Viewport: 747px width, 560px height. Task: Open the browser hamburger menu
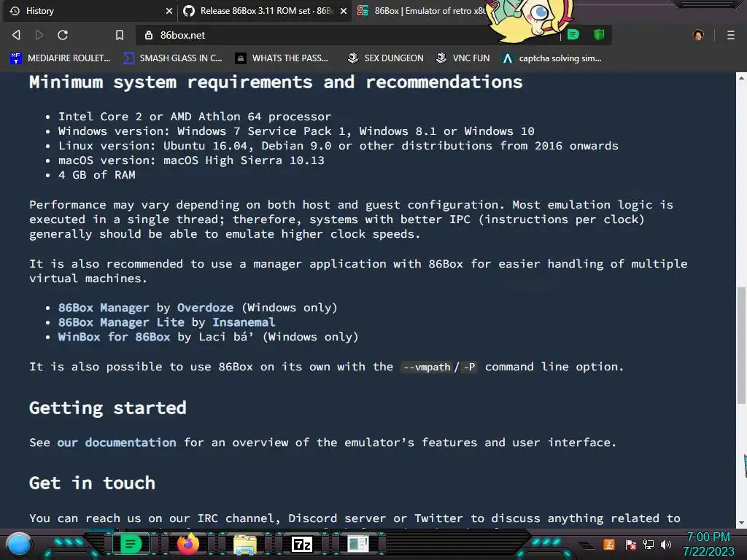pyautogui.click(x=731, y=35)
